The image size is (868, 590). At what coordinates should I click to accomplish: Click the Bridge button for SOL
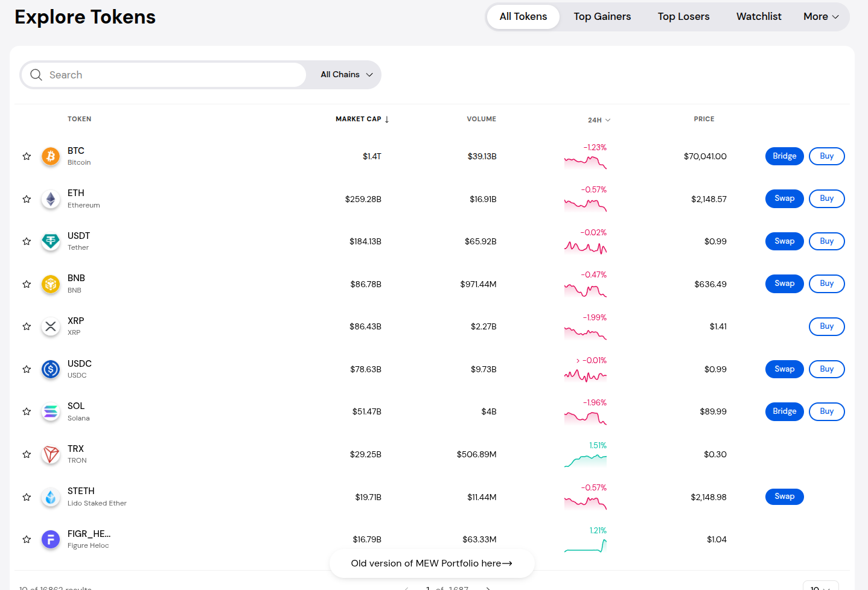click(785, 411)
